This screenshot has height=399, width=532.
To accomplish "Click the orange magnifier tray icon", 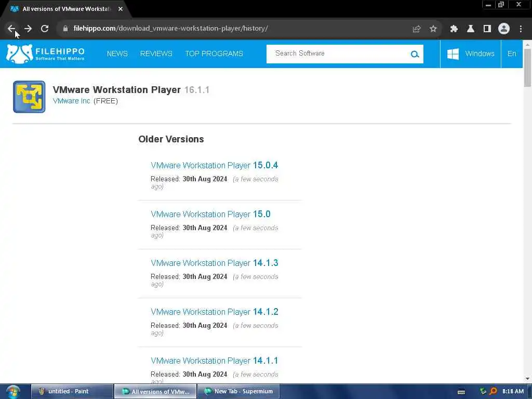I will (494, 392).
